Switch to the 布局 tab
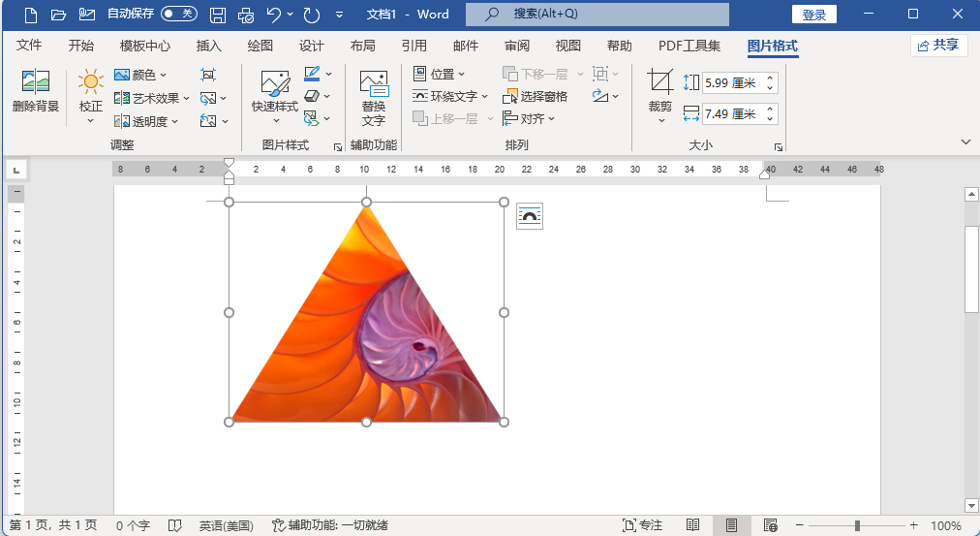Viewport: 980px width, 536px height. pos(362,45)
